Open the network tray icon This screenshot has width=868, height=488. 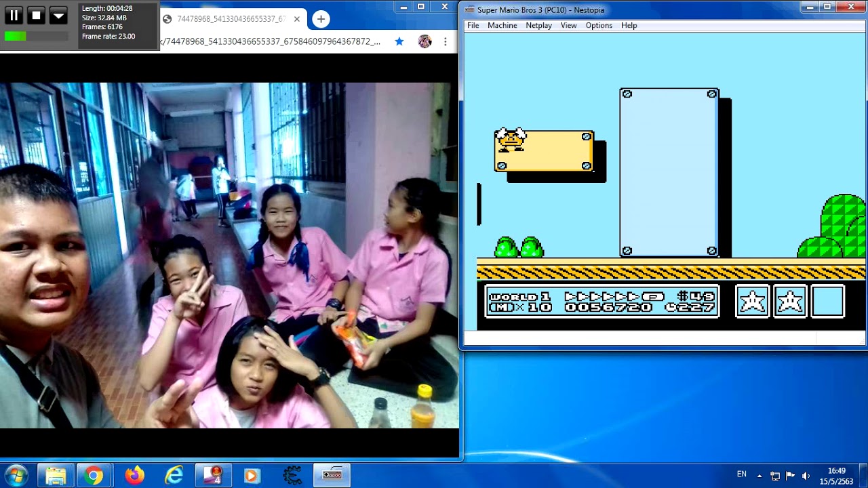pos(775,476)
